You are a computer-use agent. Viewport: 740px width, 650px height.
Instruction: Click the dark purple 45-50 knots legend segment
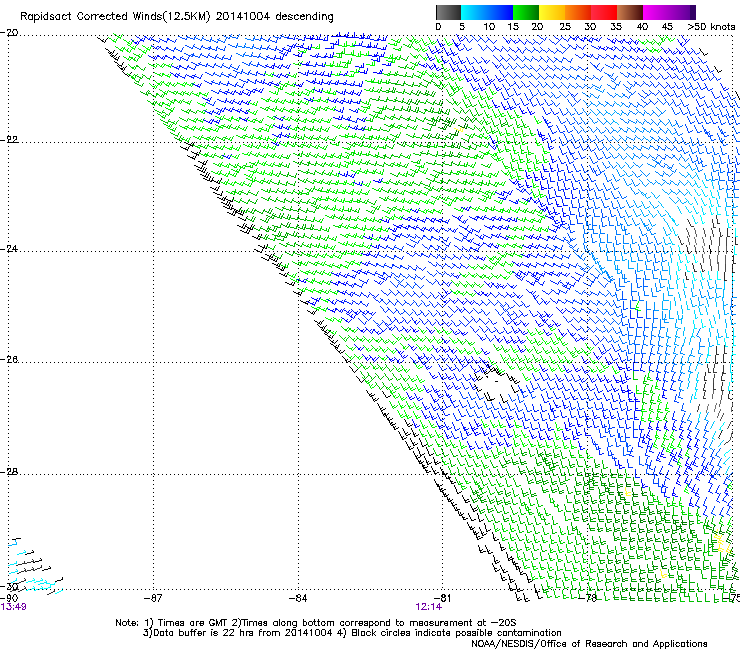pos(682,12)
